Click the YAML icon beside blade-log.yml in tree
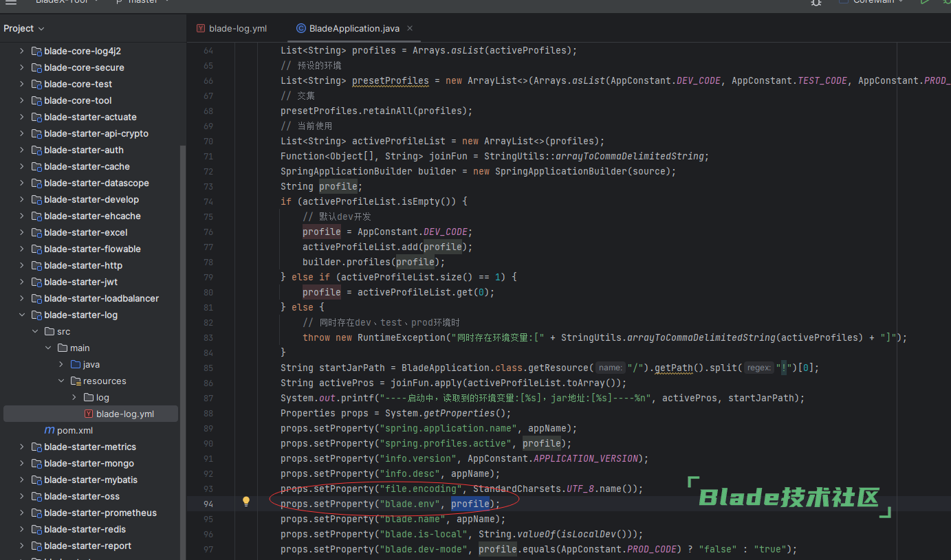The width and height of the screenshot is (951, 560). tap(89, 414)
